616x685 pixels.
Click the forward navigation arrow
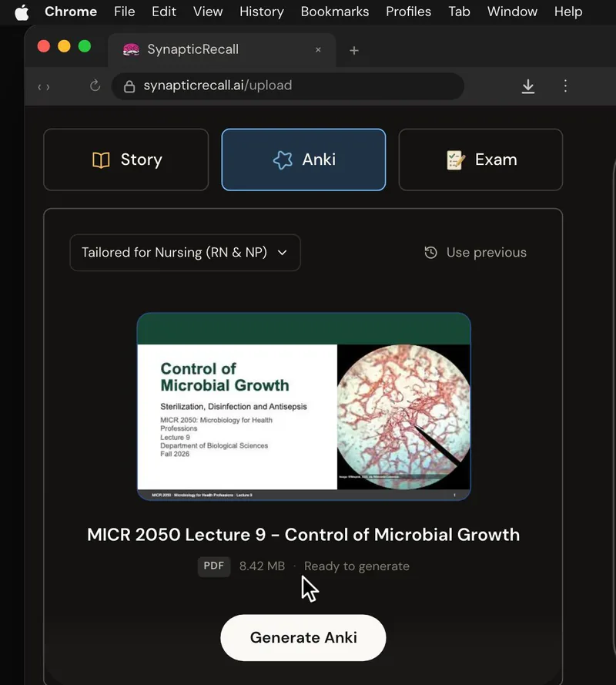coord(48,87)
